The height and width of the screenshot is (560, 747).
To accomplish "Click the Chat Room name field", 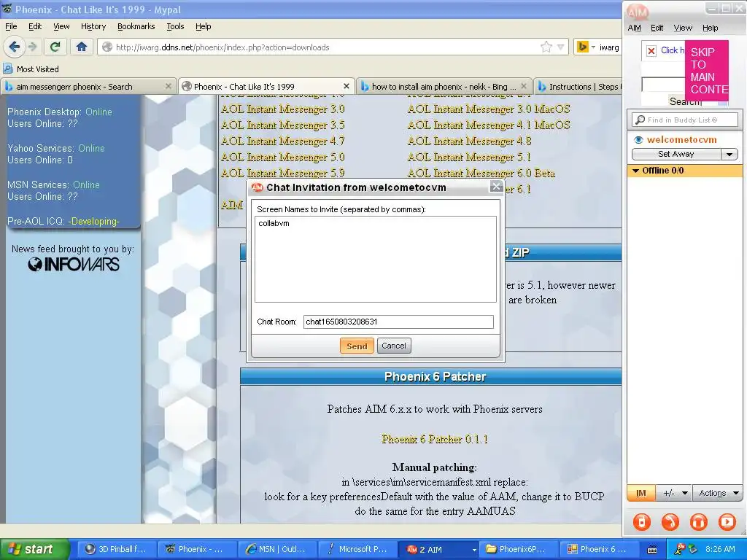I will point(398,322).
